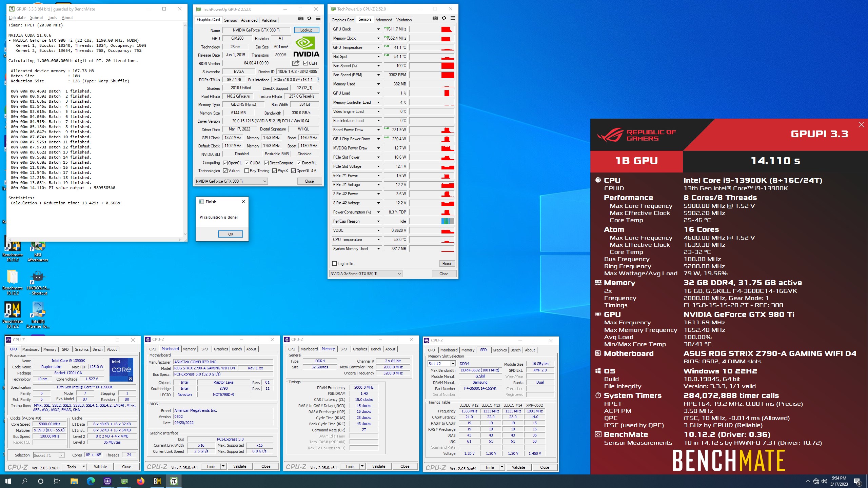The height and width of the screenshot is (488, 868).
Task: Click Validate in the CPU-Z Memory window
Action: (x=378, y=466)
